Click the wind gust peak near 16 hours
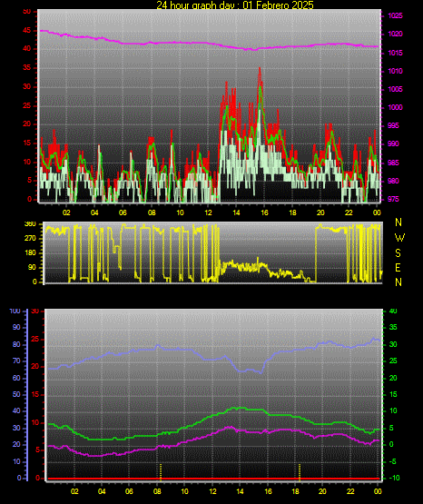The height and width of the screenshot is (504, 423). [x=260, y=69]
